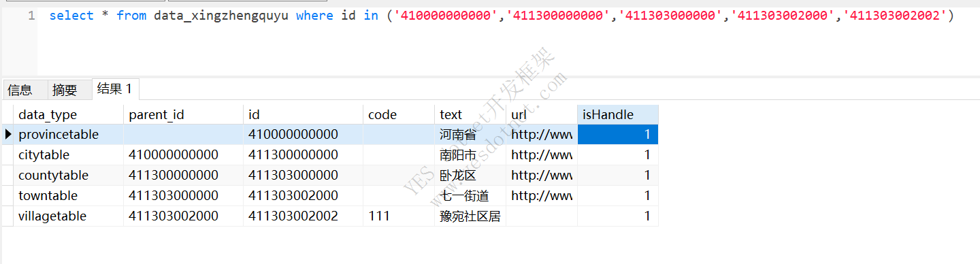
Task: Select the isHandle column header
Action: tap(617, 114)
